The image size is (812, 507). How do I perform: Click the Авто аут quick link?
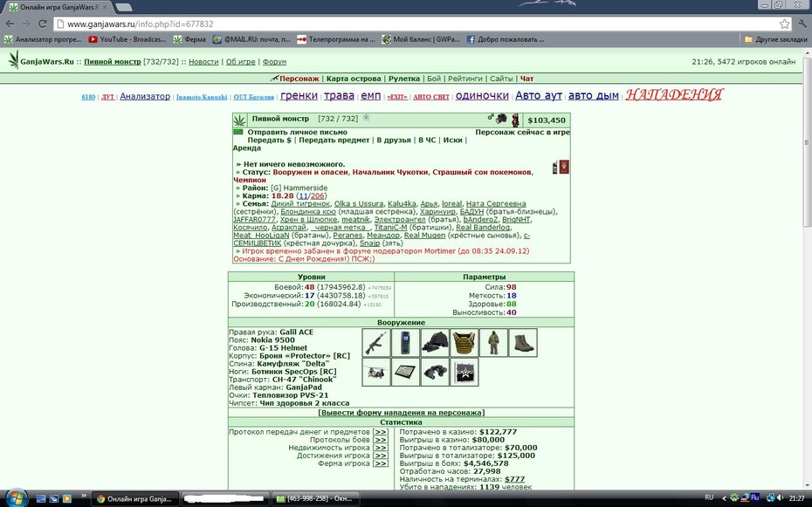(x=539, y=96)
